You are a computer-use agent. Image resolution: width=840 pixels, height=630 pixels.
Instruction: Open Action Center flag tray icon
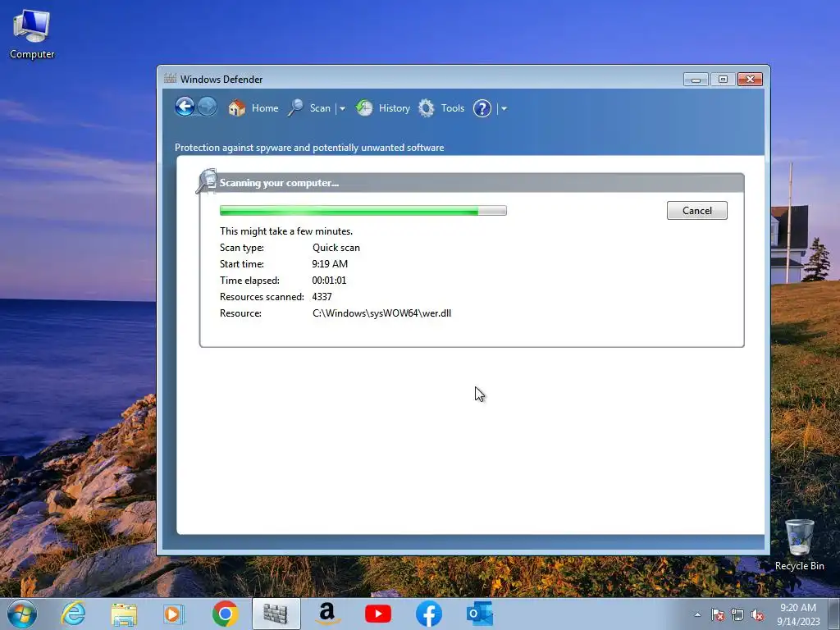pyautogui.click(x=718, y=614)
